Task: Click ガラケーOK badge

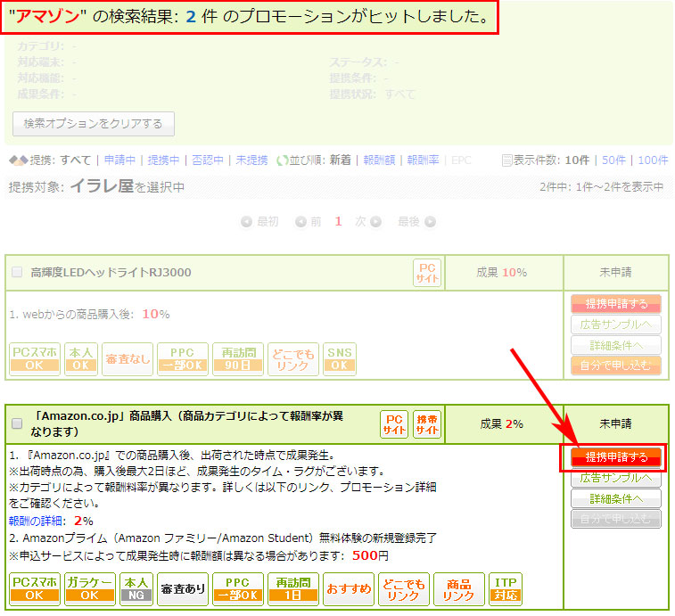Action: pos(90,589)
